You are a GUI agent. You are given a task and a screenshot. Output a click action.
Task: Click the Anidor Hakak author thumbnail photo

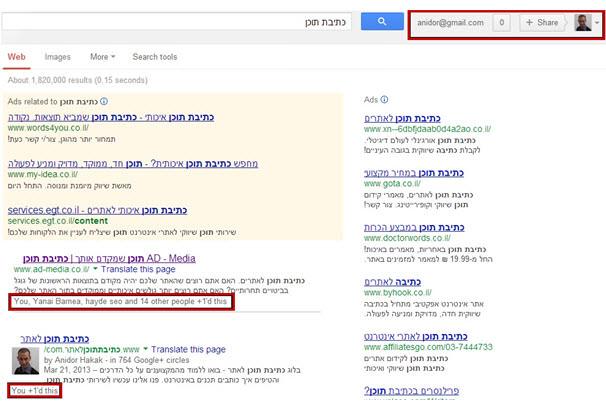tap(26, 361)
